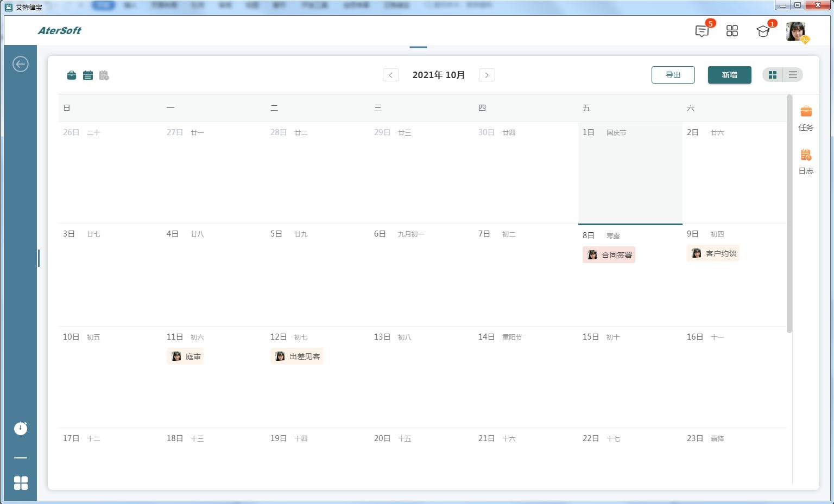The width and height of the screenshot is (834, 504).
Task: Open the 日志 log panel
Action: (806, 162)
